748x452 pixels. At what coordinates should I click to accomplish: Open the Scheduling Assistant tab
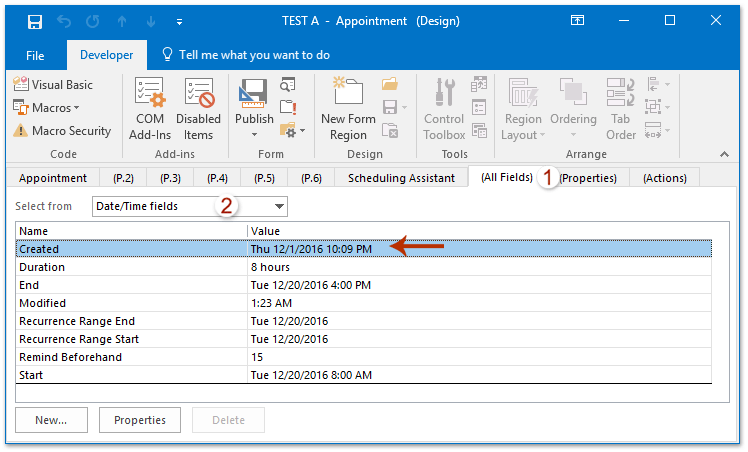401,178
